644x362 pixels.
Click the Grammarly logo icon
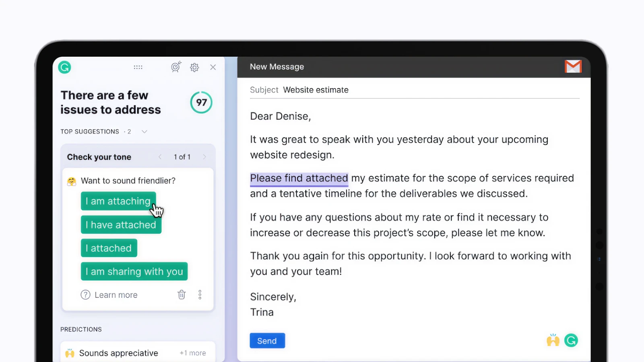click(64, 67)
